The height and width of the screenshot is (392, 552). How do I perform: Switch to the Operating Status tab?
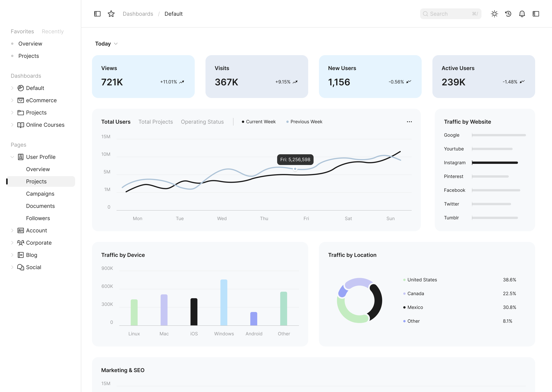pyautogui.click(x=202, y=122)
